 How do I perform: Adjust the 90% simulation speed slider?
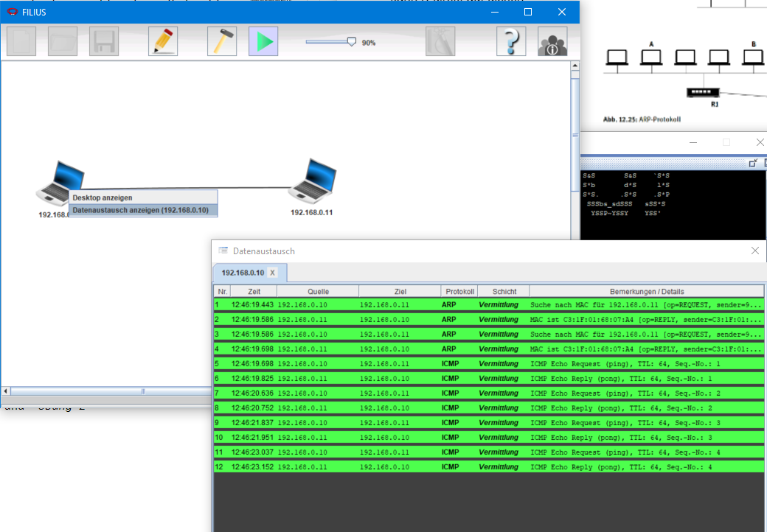click(x=351, y=42)
